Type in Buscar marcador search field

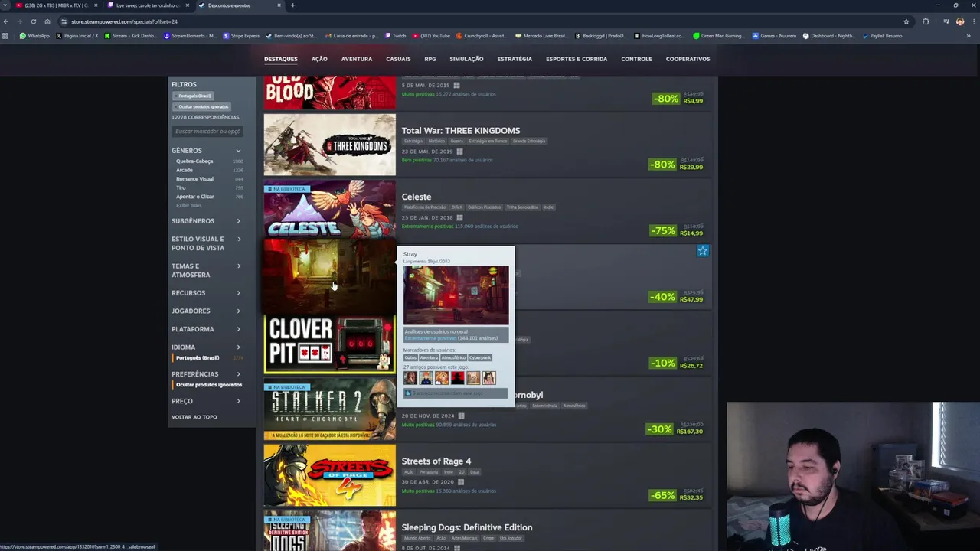[207, 132]
